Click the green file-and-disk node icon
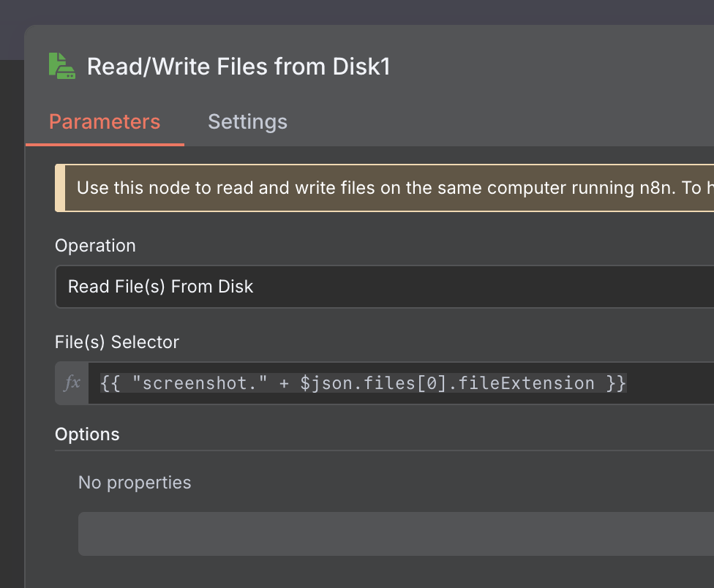 pos(62,66)
